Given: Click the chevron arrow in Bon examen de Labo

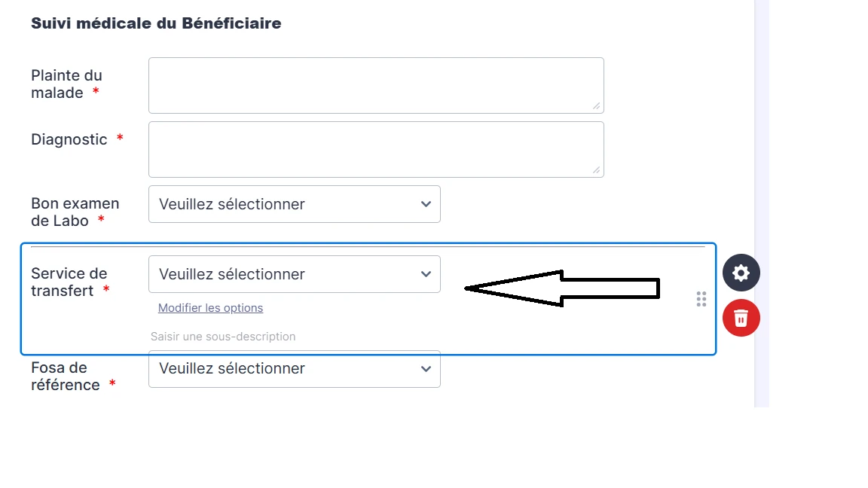Looking at the screenshot, I should (x=426, y=204).
